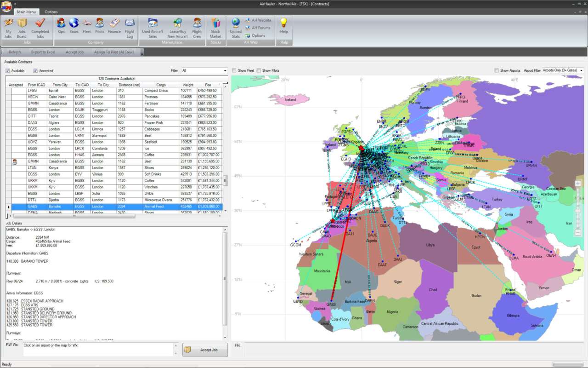
Task: Click the Accept Job button at bottom
Action: (205, 350)
